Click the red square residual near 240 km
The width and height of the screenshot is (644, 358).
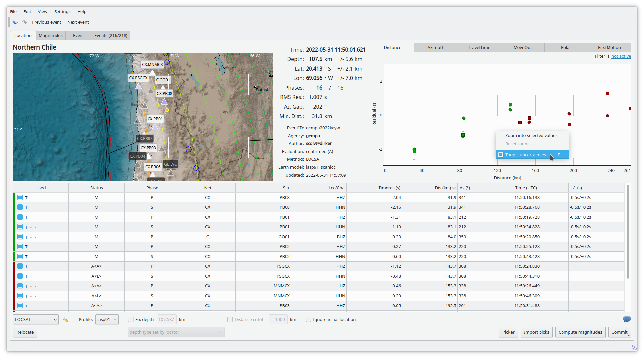click(x=608, y=94)
